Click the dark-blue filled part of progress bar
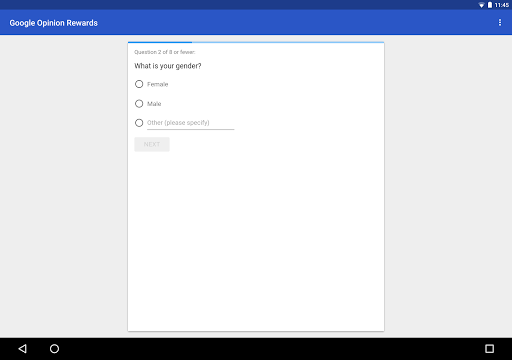The image size is (512, 360). point(160,42)
